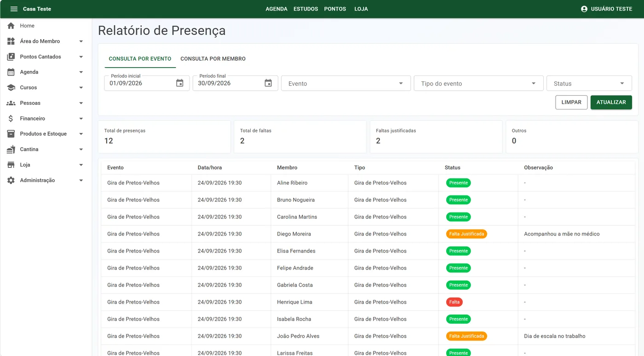The width and height of the screenshot is (644, 356).
Task: Click the Pontos Cantados music library icon
Action: click(x=11, y=57)
